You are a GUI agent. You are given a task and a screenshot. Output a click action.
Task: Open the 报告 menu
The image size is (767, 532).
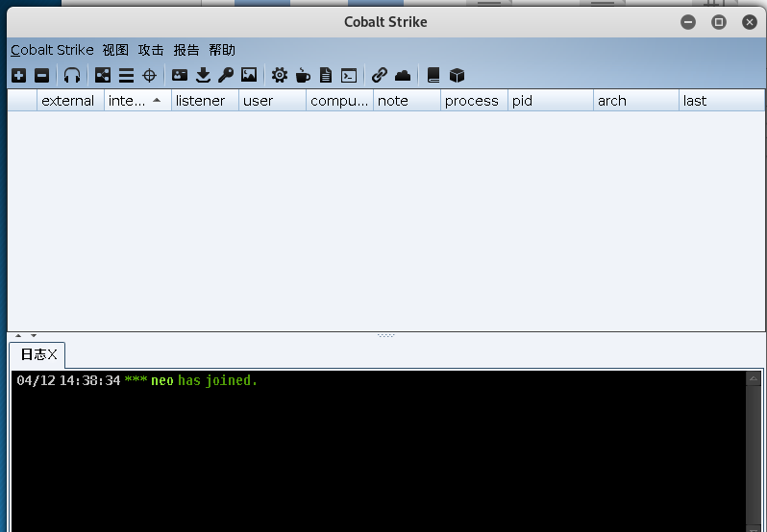186,50
